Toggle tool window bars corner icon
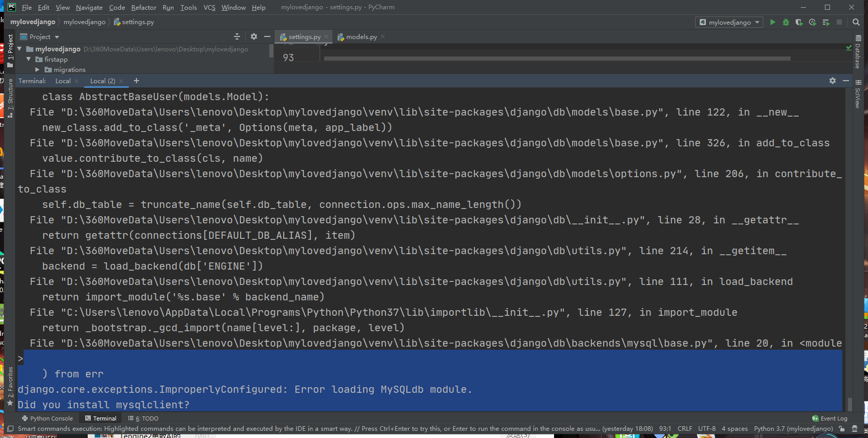The image size is (868, 438). coord(10,429)
